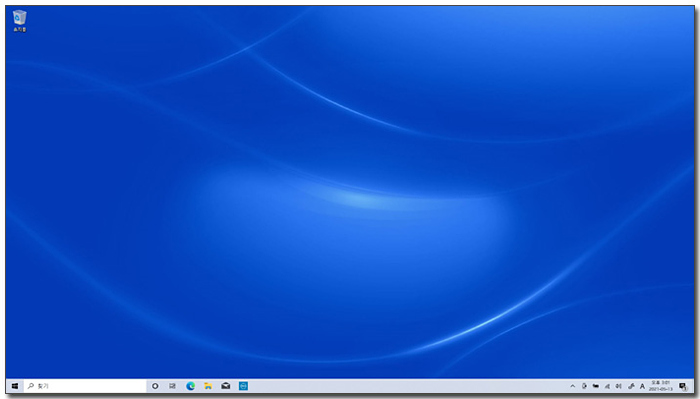
Task: Open the network connections tray icon
Action: pyautogui.click(x=607, y=387)
